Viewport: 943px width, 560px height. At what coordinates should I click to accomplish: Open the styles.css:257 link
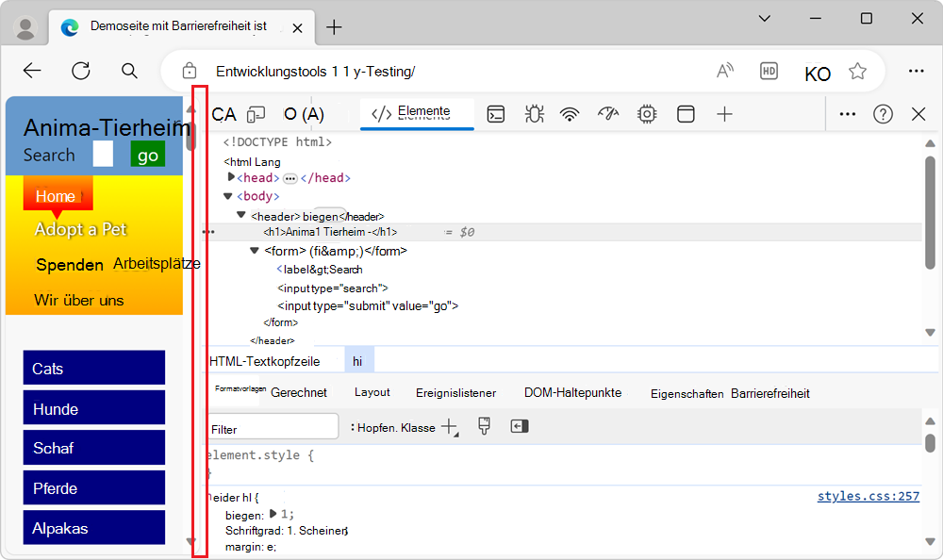click(868, 497)
